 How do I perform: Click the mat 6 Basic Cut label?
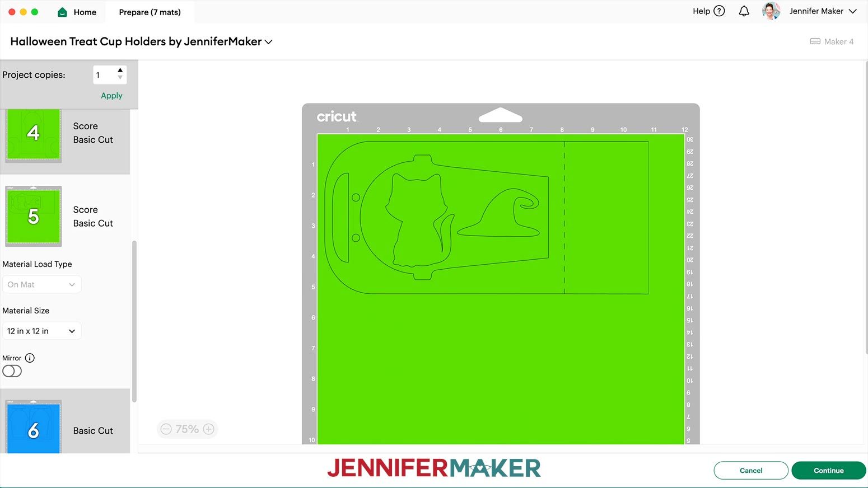point(93,430)
